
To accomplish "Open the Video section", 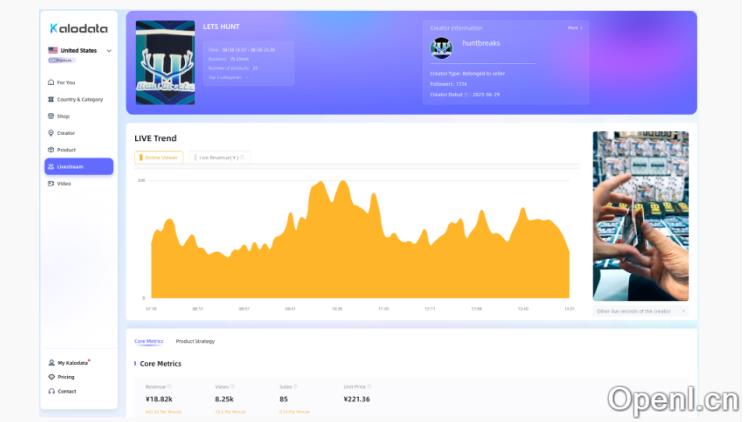I will [64, 184].
